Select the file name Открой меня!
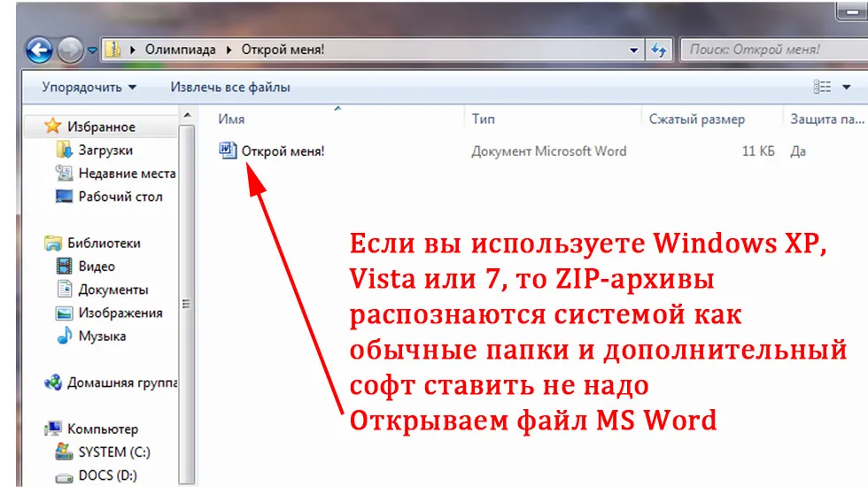Viewport: 868px width, 487px height. point(283,151)
